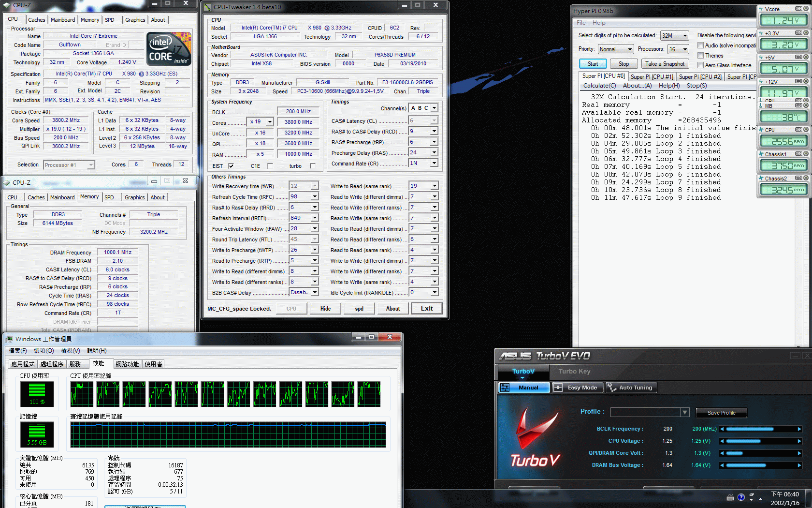The image size is (812, 508).
Task: Click the taskbar clock 下午 06:40
Action: tap(785, 494)
